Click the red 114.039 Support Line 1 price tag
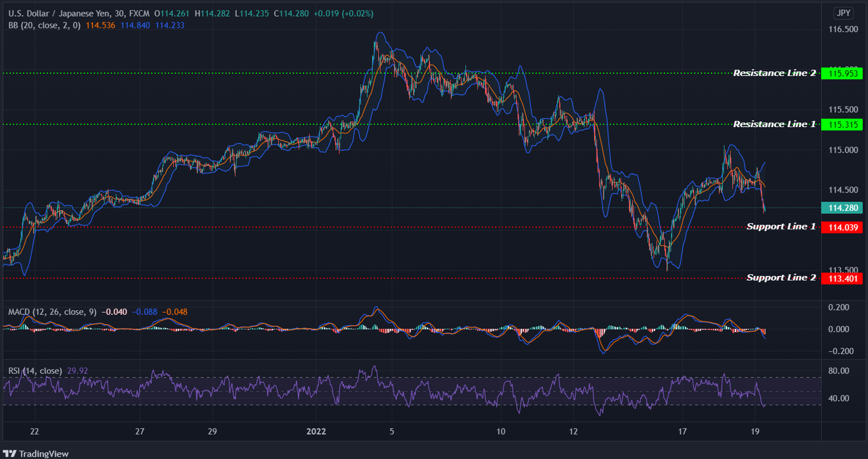This screenshot has height=459, width=868. 841,227
